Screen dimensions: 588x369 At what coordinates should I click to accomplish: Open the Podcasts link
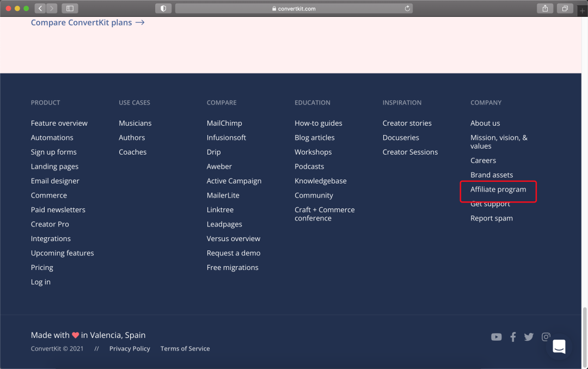(309, 167)
